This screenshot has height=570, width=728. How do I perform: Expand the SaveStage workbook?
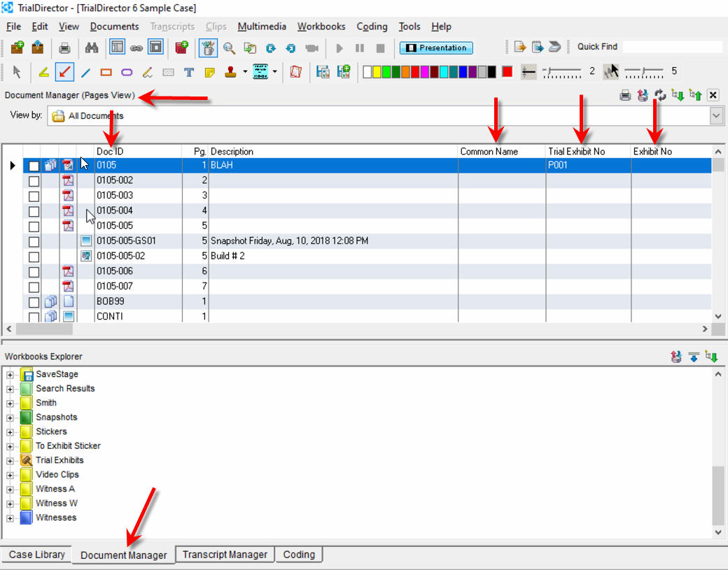[10, 375]
